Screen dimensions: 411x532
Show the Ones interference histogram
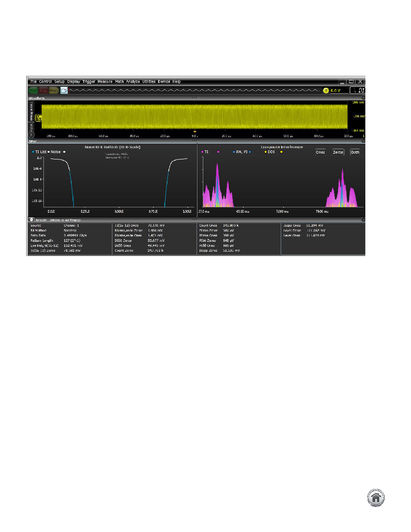click(321, 152)
